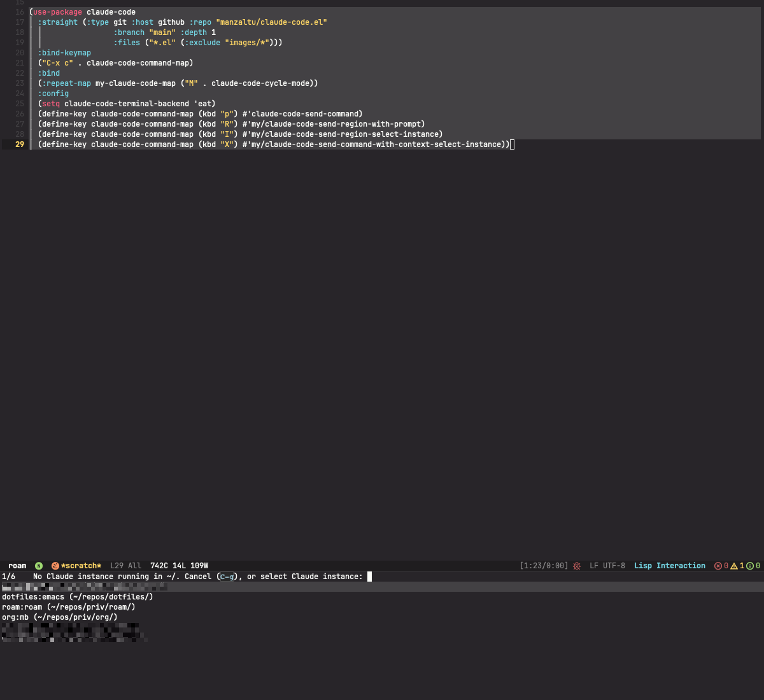Image resolution: width=764 pixels, height=700 pixels.
Task: Select the dotfiles:emacs Claude instance
Action: 77,597
